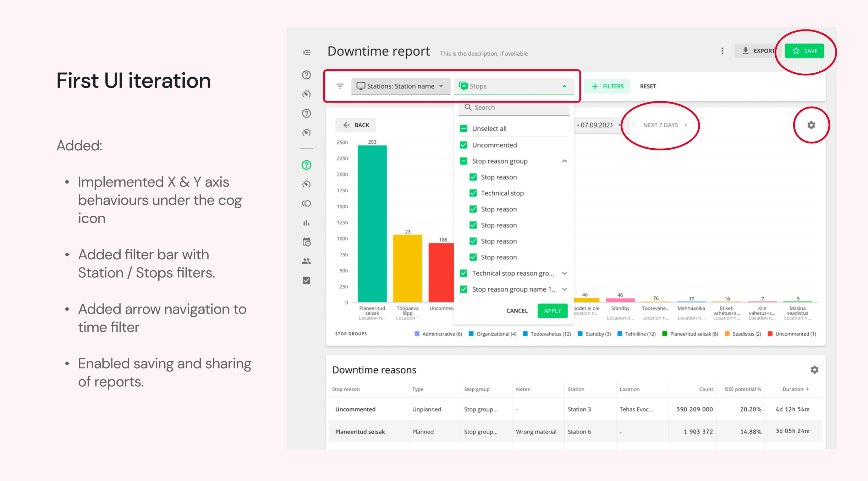Toggle the Unselect all checkbox
The height and width of the screenshot is (481, 868).
(463, 129)
